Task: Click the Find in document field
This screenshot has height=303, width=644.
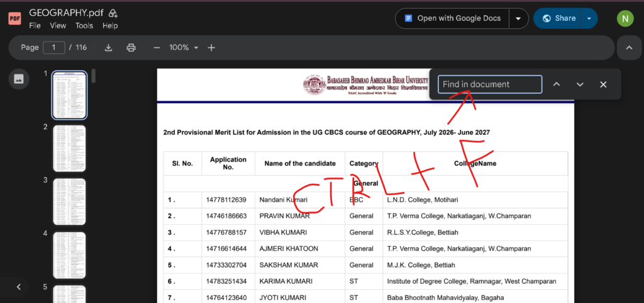Action: 489,84
